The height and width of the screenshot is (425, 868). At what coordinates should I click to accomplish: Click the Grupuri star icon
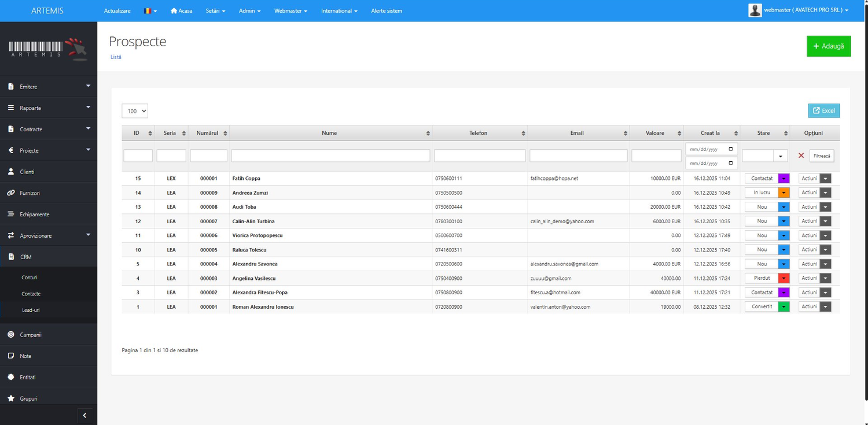tap(11, 398)
